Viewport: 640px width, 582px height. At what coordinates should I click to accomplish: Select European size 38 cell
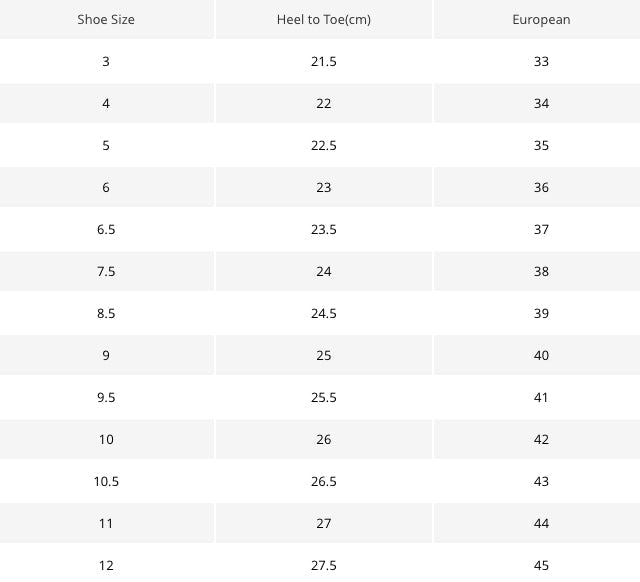pyautogui.click(x=541, y=272)
